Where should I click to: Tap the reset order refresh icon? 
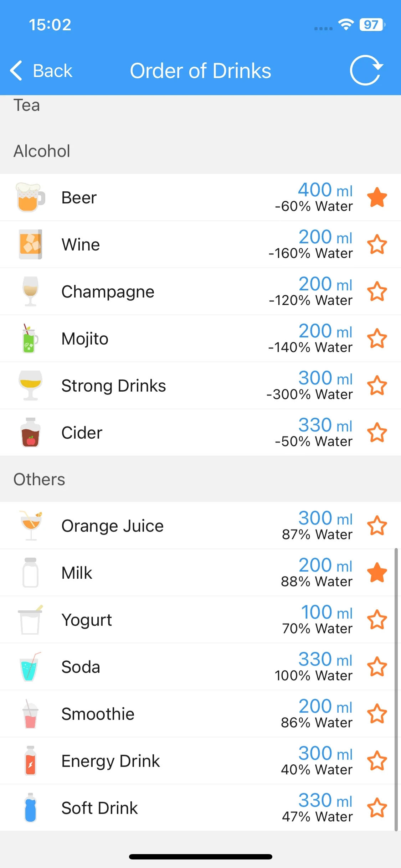tap(366, 70)
